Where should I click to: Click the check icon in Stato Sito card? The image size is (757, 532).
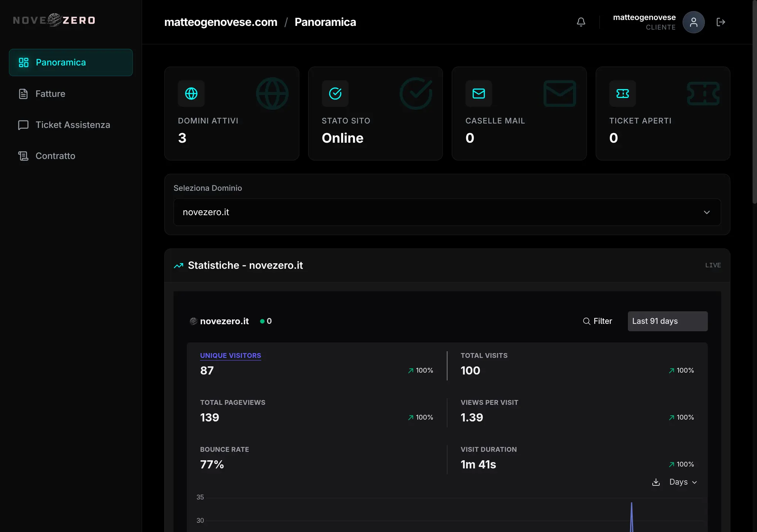335,94
